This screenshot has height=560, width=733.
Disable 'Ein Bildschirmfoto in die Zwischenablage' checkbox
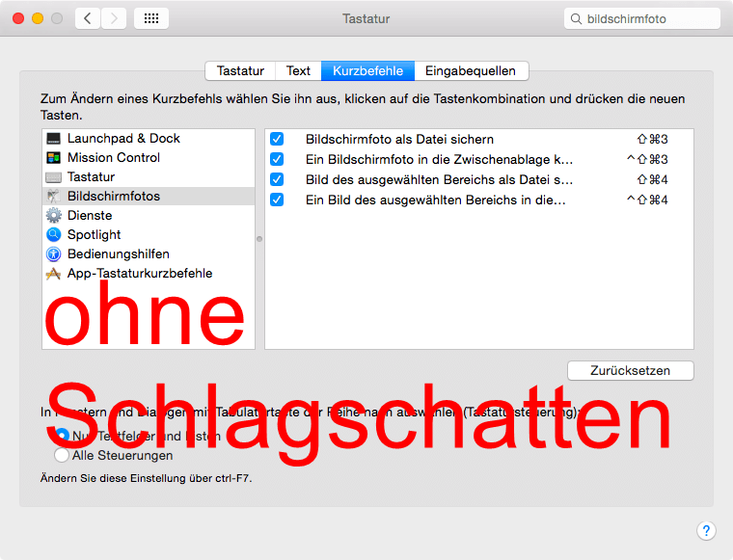point(277,159)
